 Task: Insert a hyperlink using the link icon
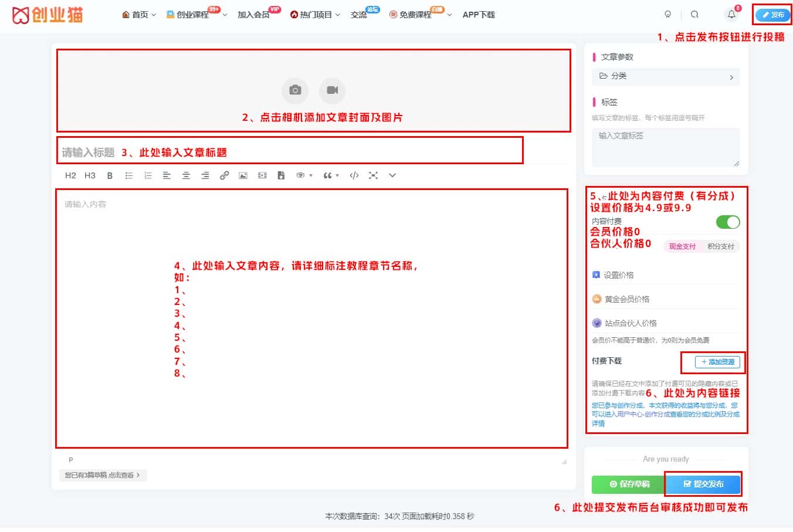pyautogui.click(x=225, y=175)
